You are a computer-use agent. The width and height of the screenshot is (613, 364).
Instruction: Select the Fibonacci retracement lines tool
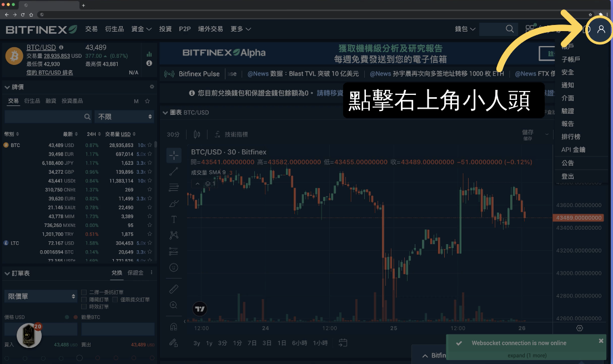click(x=174, y=188)
